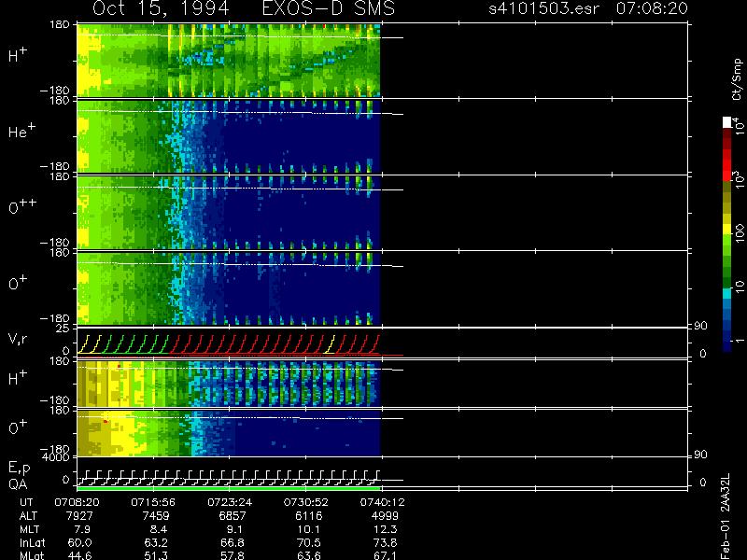Select the "4000" axis label on E,p panel
Image resolution: width=747 pixels, height=560 pixels.
[x=56, y=457]
